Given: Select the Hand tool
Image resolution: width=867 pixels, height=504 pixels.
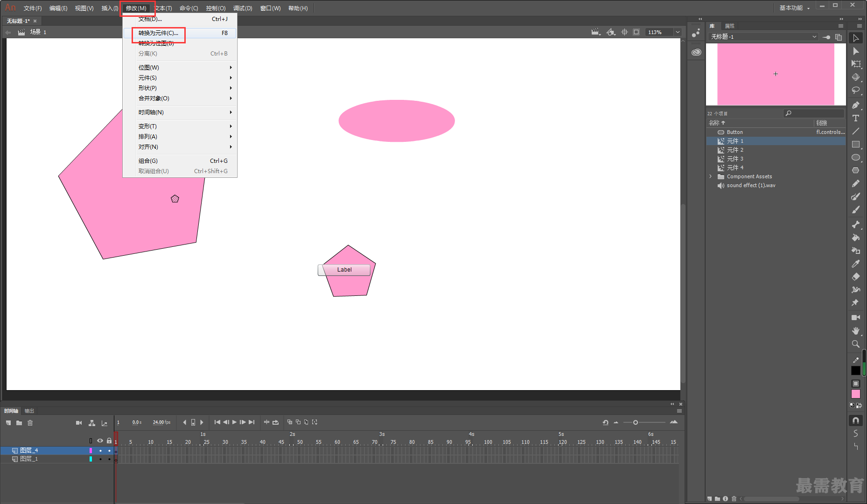Looking at the screenshot, I should 855,331.
